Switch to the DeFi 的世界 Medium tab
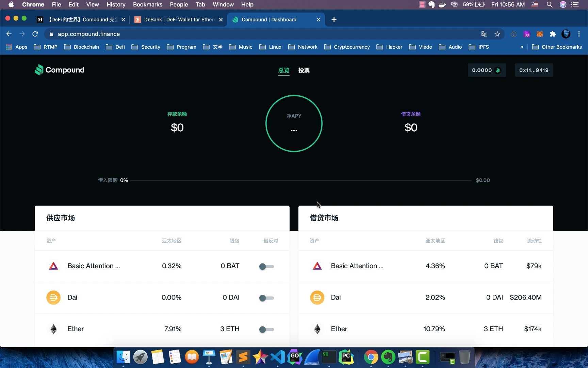588x368 pixels. (81, 20)
